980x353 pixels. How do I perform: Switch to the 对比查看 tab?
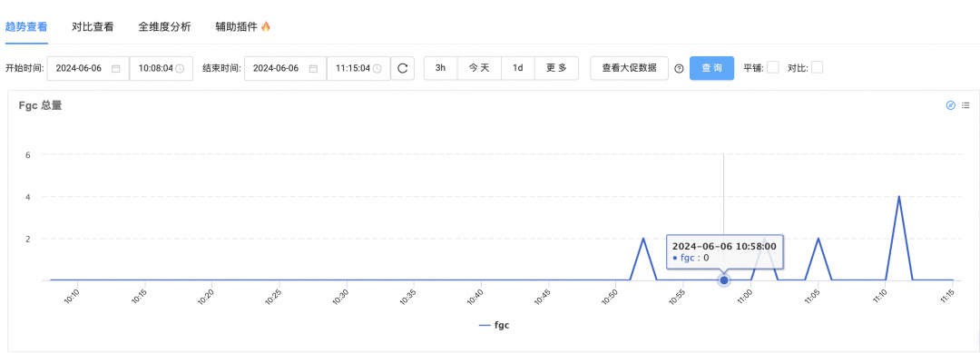point(93,27)
